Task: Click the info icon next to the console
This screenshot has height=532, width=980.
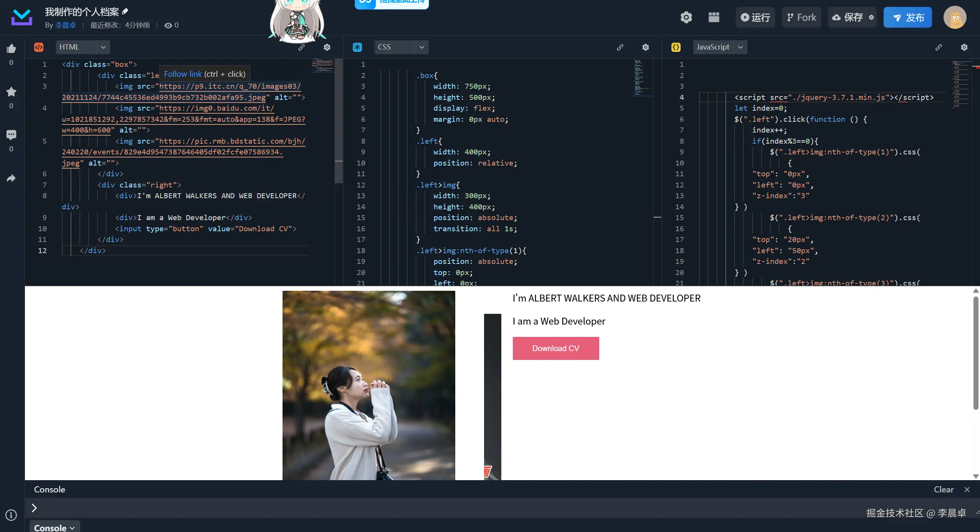Action: point(11,515)
